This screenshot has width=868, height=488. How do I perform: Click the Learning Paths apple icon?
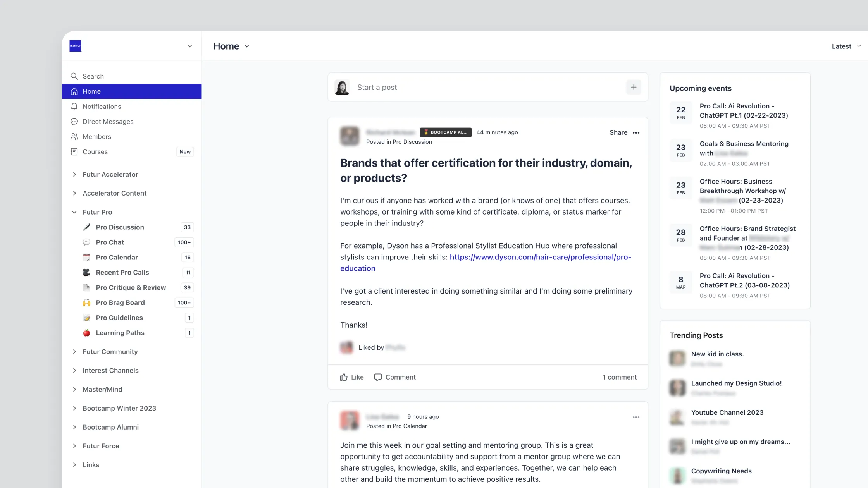click(x=87, y=333)
